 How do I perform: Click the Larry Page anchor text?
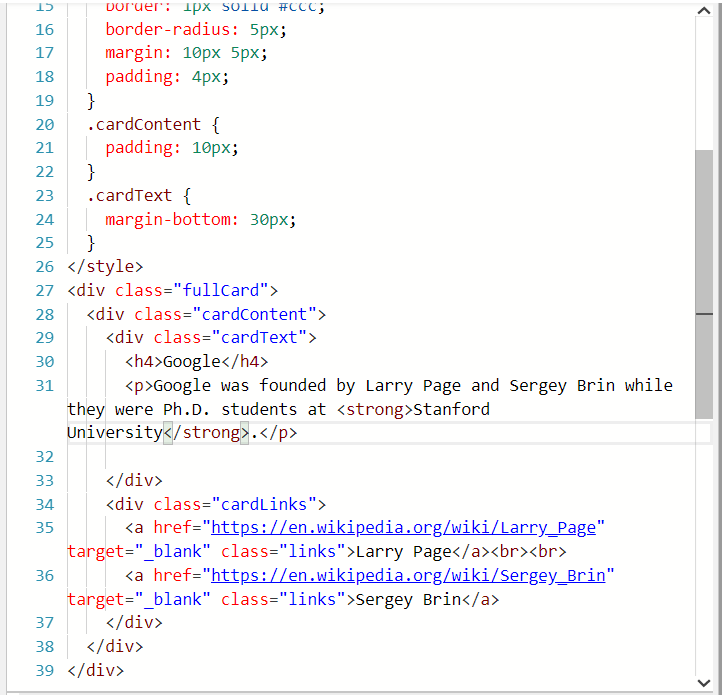403,552
